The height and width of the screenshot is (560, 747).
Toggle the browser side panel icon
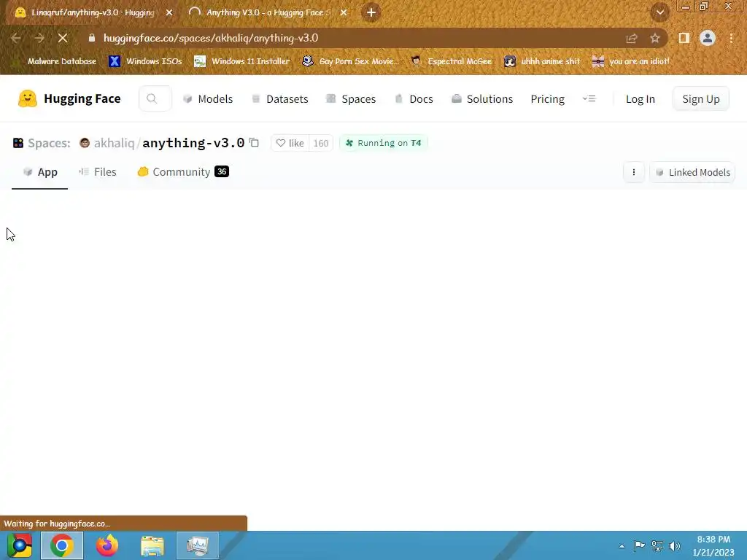[684, 38]
